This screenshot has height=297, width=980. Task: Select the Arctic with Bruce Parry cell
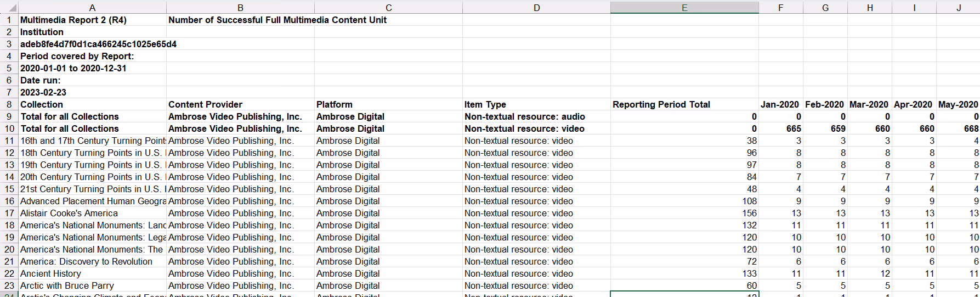[x=67, y=285]
